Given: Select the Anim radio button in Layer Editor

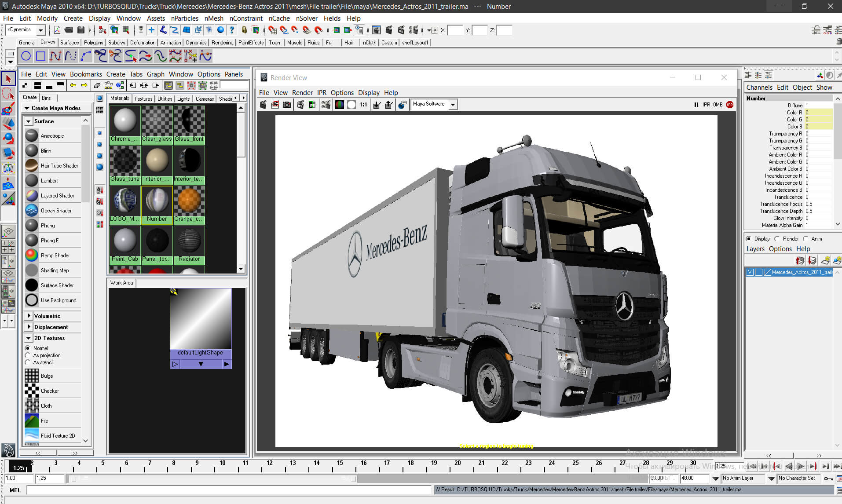Looking at the screenshot, I should 805,238.
